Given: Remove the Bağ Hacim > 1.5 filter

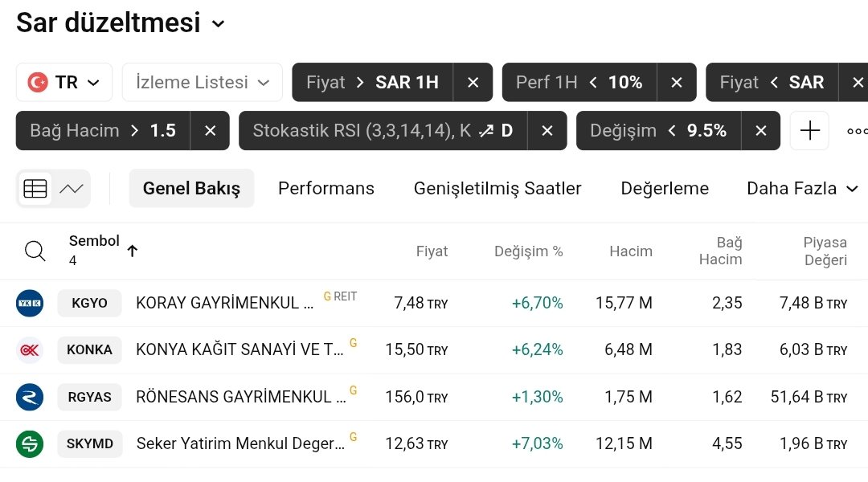Looking at the screenshot, I should (x=210, y=131).
